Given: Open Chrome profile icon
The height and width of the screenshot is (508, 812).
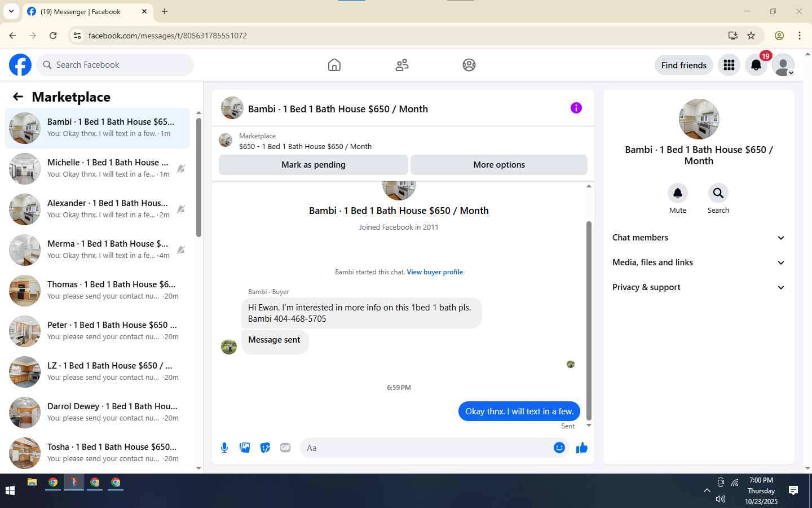Looking at the screenshot, I should point(779,36).
